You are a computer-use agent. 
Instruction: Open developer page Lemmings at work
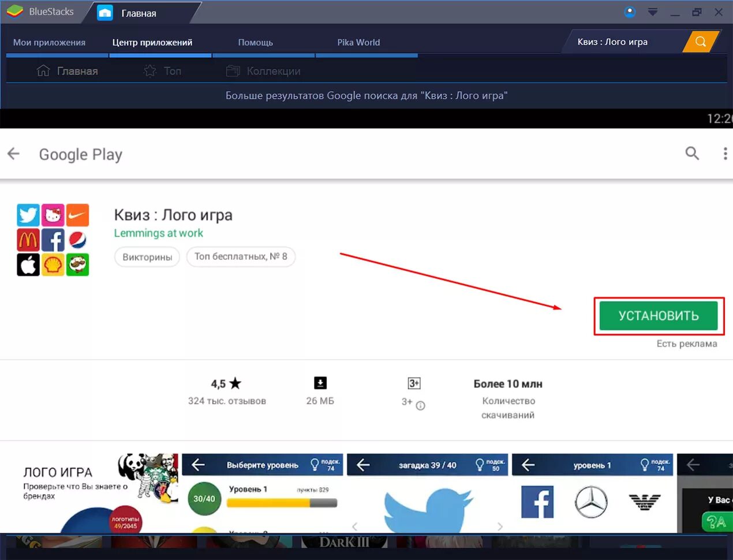[x=159, y=233]
